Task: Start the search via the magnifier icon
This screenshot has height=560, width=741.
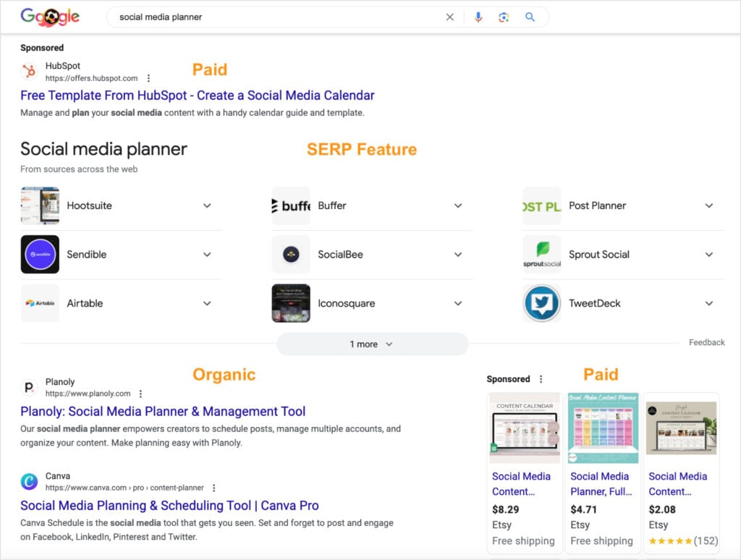Action: coord(530,17)
